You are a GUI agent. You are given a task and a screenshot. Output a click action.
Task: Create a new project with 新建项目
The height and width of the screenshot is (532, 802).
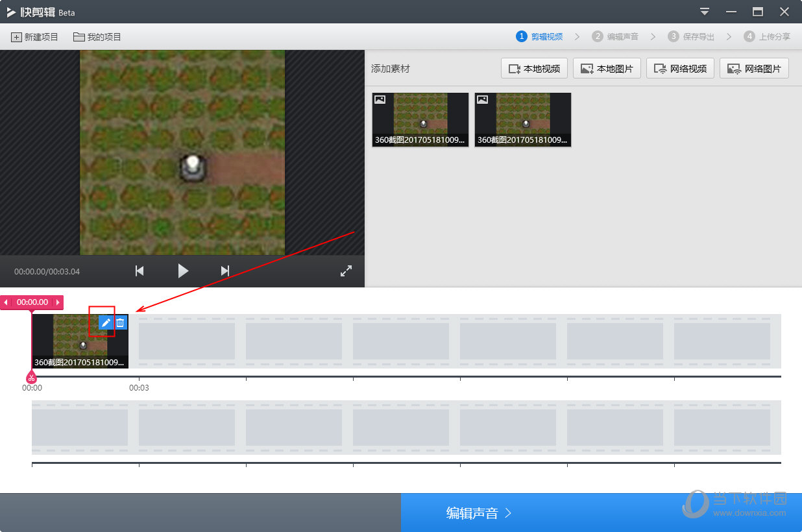coord(34,37)
